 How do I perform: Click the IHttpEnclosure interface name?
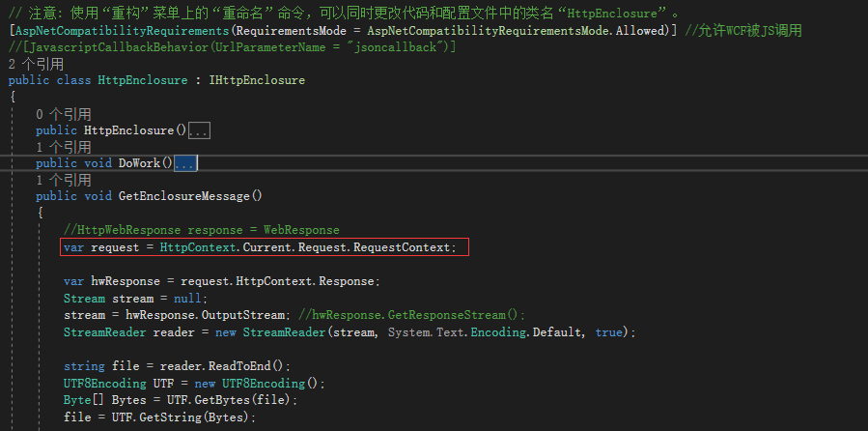pos(257,80)
